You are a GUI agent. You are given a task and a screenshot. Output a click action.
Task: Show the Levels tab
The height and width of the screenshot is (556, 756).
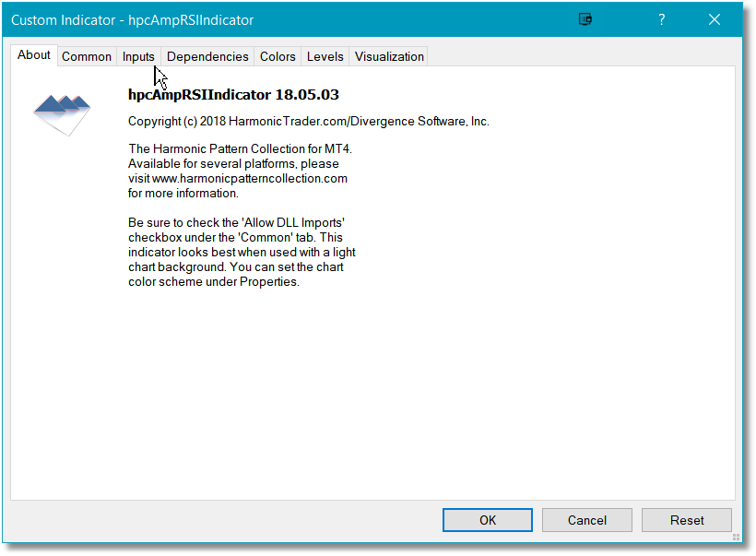point(325,57)
